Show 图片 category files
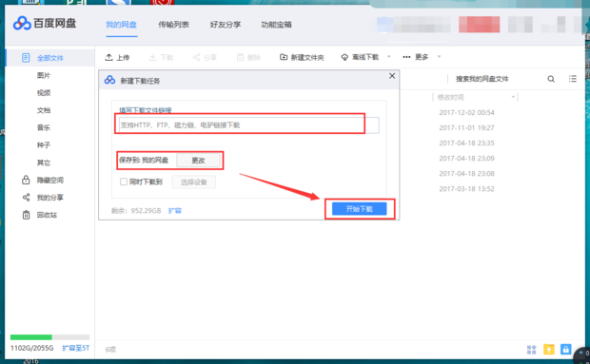The image size is (590, 364). [44, 75]
